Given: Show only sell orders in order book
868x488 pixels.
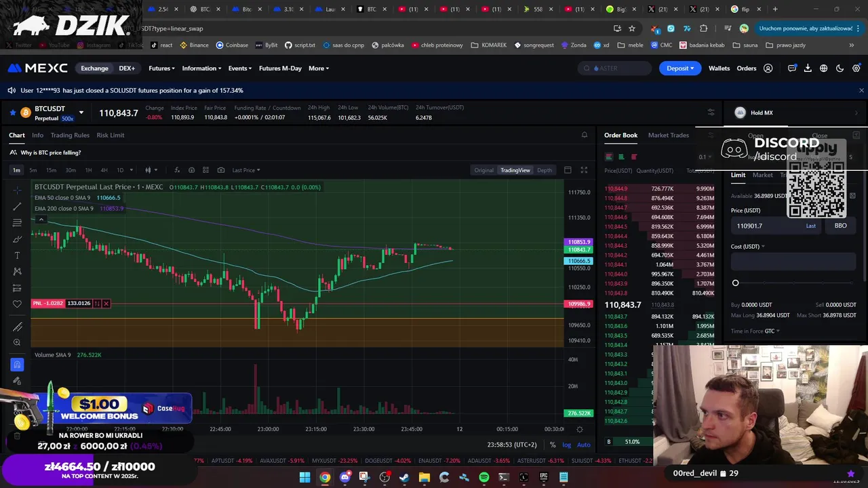Looking at the screenshot, I should click(634, 157).
